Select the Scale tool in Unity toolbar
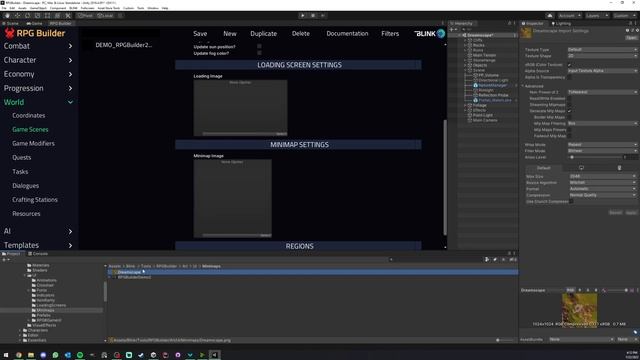This screenshot has height=360, width=640. (x=38, y=16)
